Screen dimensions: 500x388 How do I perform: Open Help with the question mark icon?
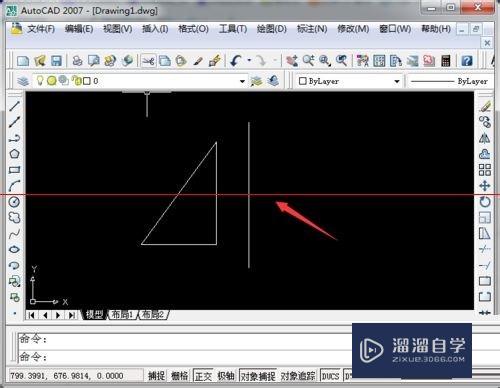(x=467, y=61)
